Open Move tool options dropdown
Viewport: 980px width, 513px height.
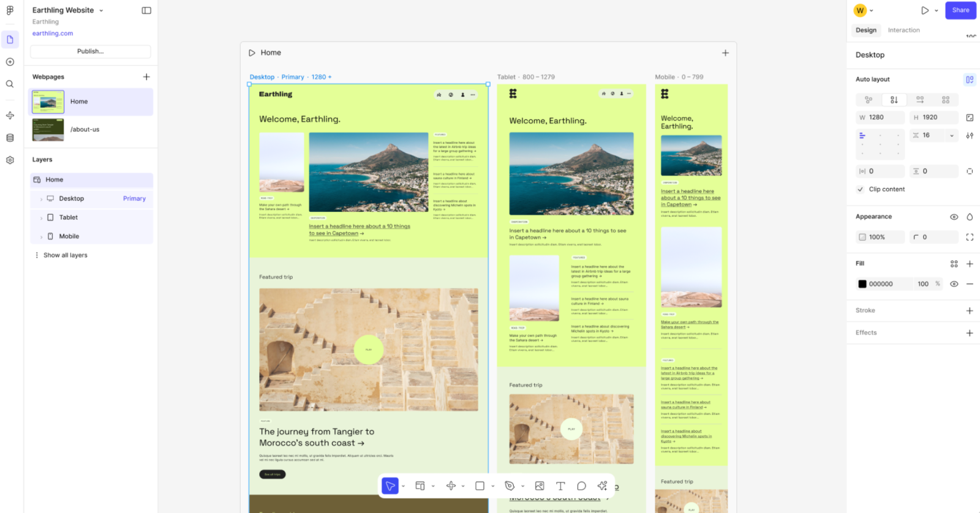[x=403, y=486]
